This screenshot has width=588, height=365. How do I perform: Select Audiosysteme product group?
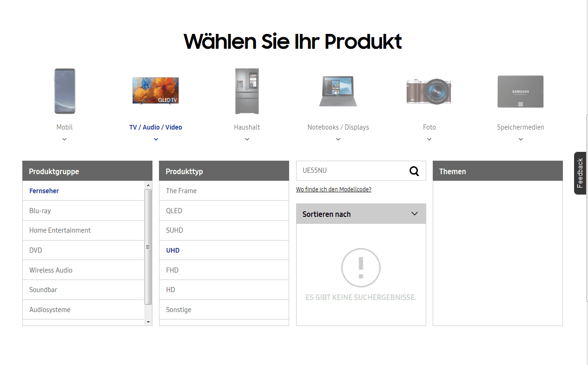(84, 310)
